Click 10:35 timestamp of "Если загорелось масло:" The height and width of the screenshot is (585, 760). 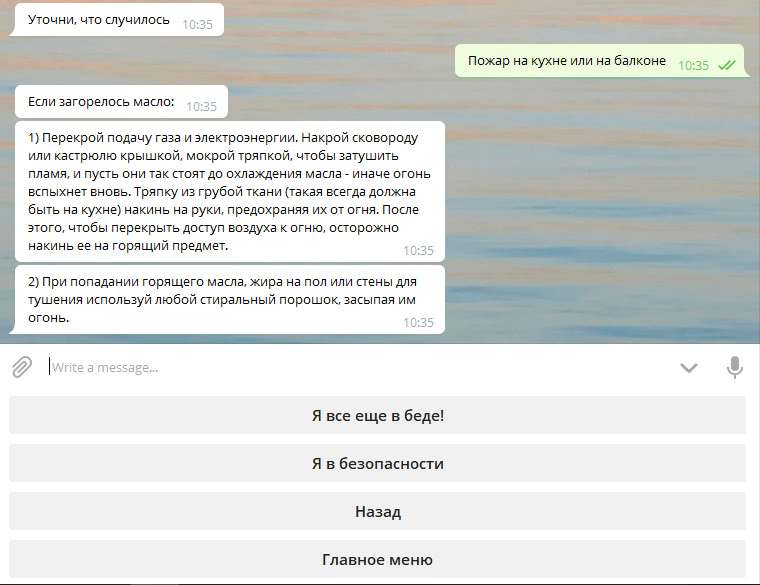point(201,106)
